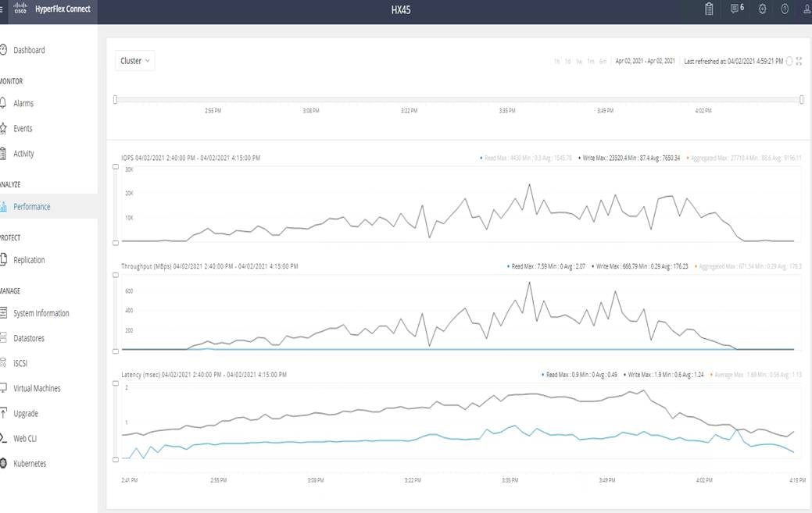812x513 pixels.
Task: Open the Upgrade page
Action: 26,414
